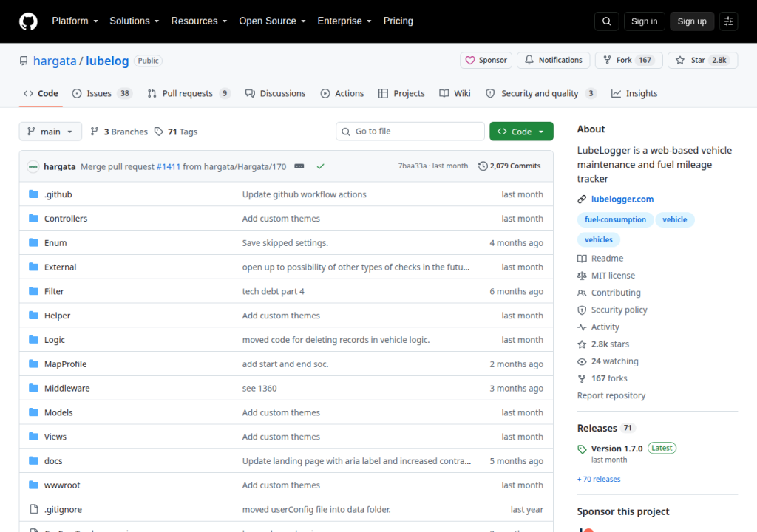Viewport: 757px width, 532px height.
Task: Switch to the Pull requests tab
Action: pos(189,94)
